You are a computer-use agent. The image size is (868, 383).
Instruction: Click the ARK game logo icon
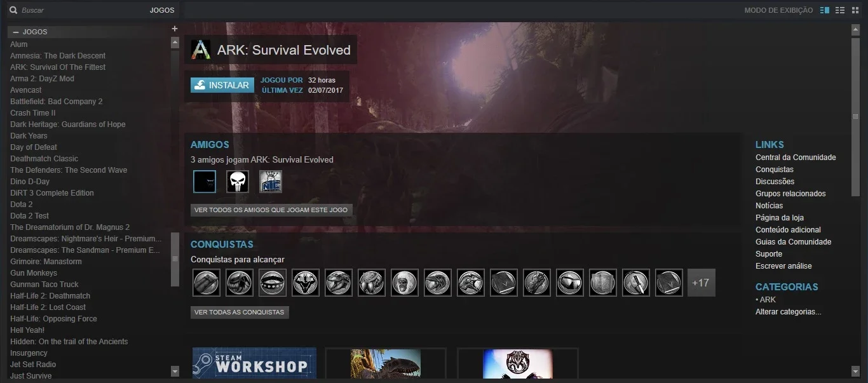coord(200,50)
